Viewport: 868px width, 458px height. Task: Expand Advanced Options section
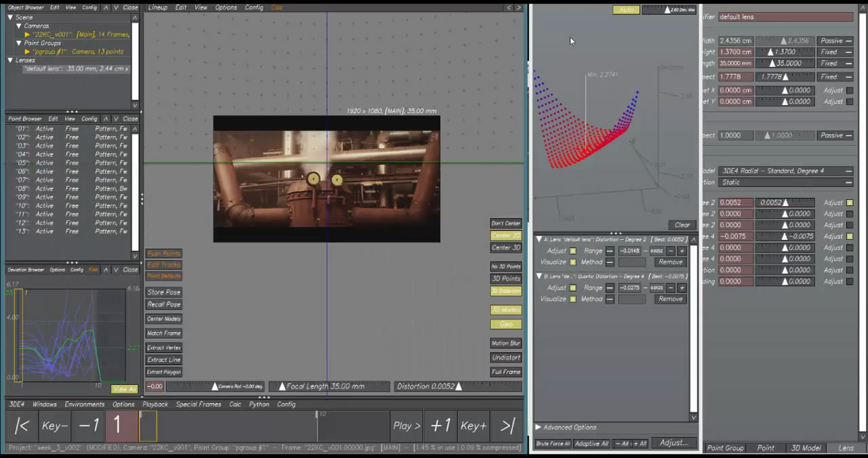(538, 428)
